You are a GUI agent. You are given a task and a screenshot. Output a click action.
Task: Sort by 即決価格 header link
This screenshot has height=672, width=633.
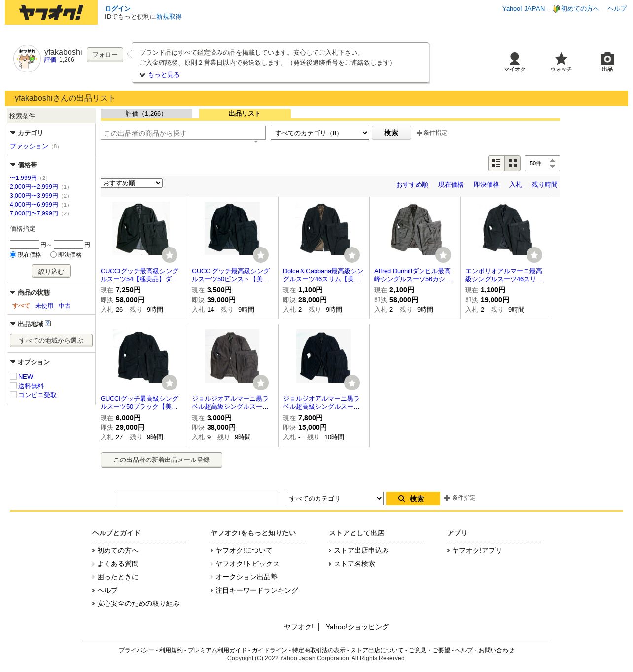[x=487, y=185]
